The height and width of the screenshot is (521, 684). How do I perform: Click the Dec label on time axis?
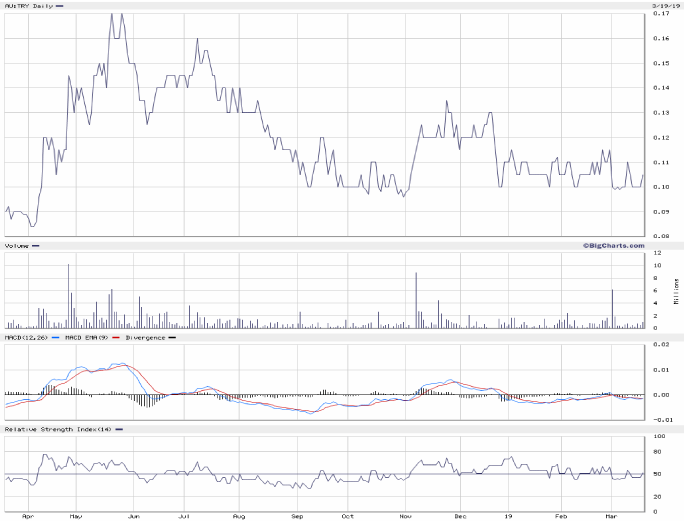(461, 517)
